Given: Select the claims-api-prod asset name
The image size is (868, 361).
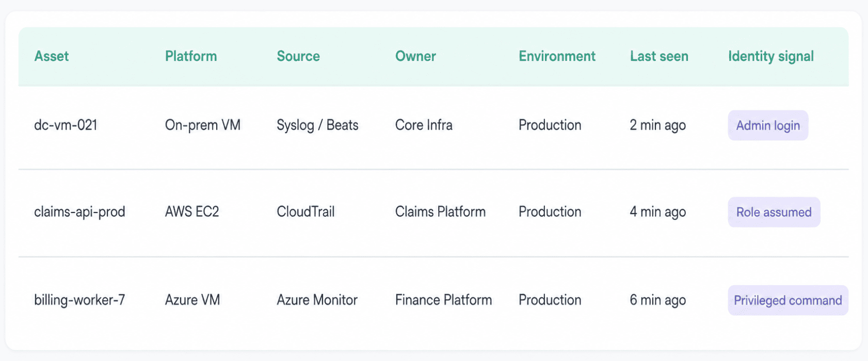Looking at the screenshot, I should point(79,212).
